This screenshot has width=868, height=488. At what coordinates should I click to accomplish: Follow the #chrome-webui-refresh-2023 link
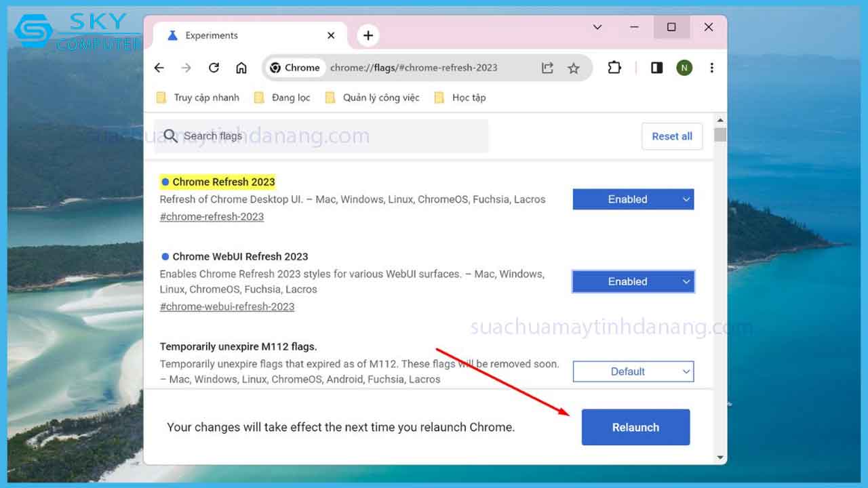[x=227, y=306]
